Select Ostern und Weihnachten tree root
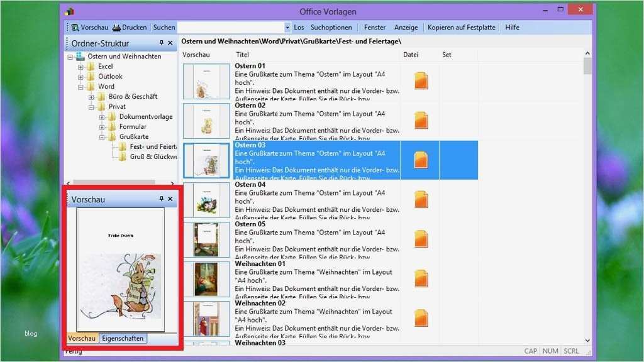This screenshot has height=362, width=644. coord(124,56)
